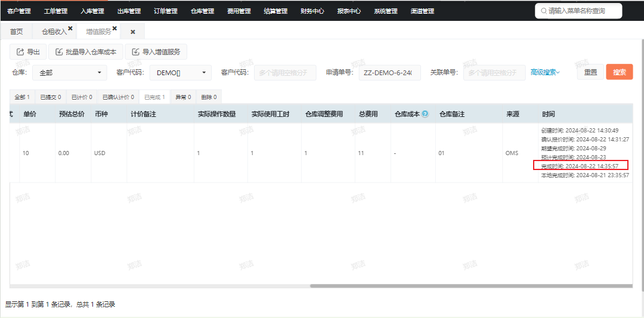
Task: Open the 结算管理 menu
Action: pos(275,11)
